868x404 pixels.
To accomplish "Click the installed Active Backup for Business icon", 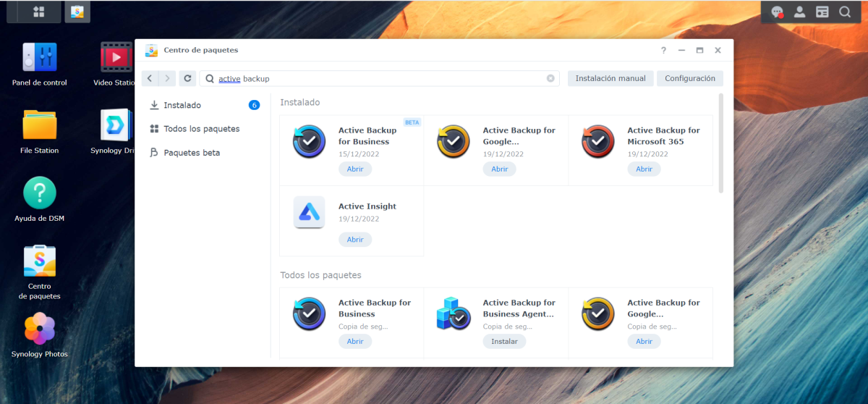I will tap(309, 142).
